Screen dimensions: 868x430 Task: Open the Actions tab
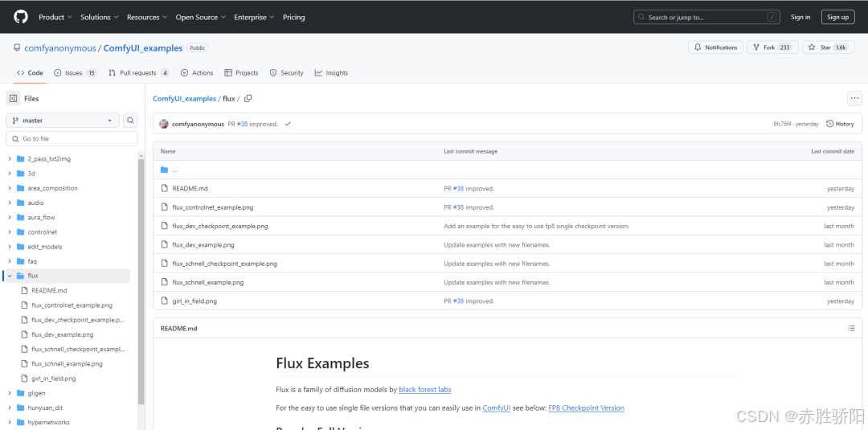pos(197,72)
